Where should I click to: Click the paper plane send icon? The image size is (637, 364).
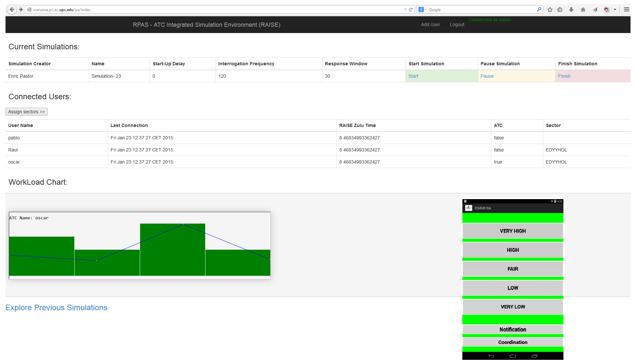[x=595, y=10]
